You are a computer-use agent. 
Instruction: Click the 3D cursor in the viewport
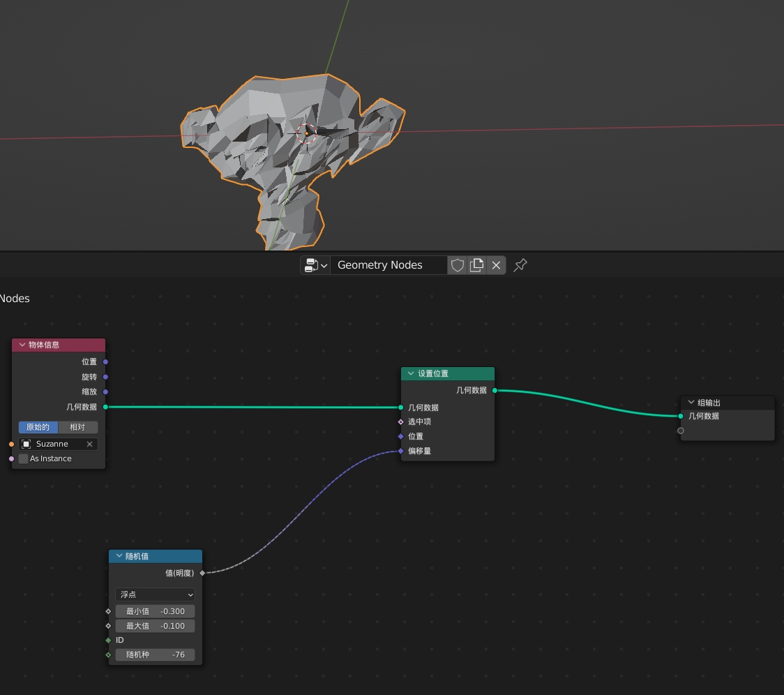pos(306,133)
